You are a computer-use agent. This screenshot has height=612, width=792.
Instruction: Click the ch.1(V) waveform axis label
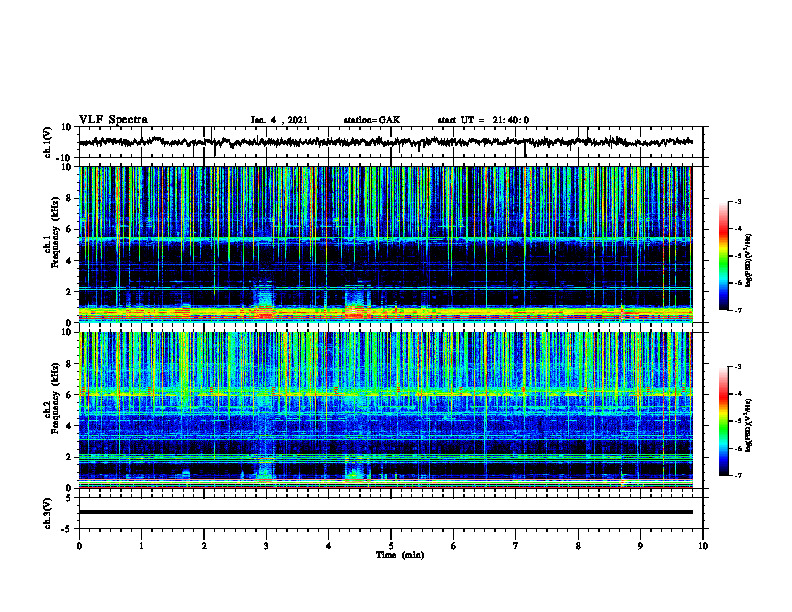pyautogui.click(x=48, y=142)
